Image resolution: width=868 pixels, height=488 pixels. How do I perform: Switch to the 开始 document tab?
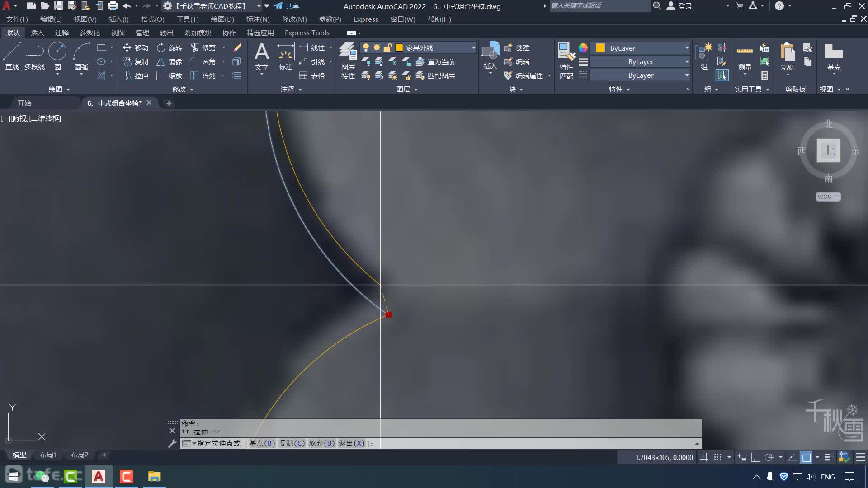[x=24, y=103]
